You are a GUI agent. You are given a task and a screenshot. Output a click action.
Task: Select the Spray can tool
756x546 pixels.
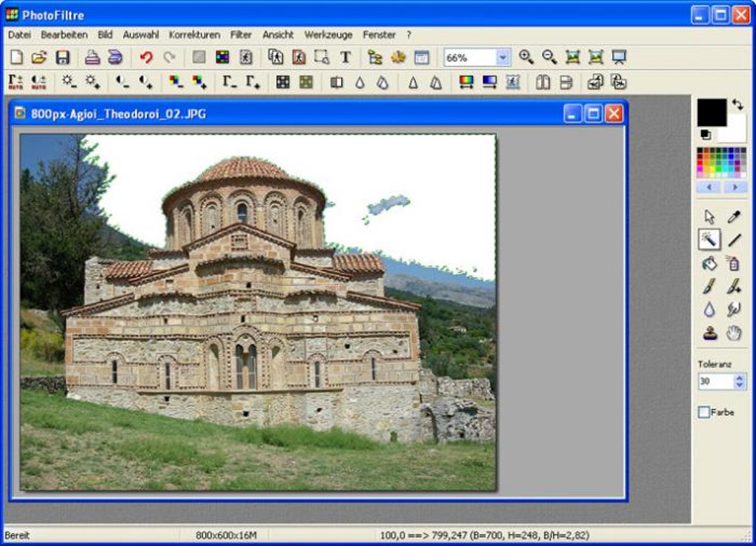(734, 263)
